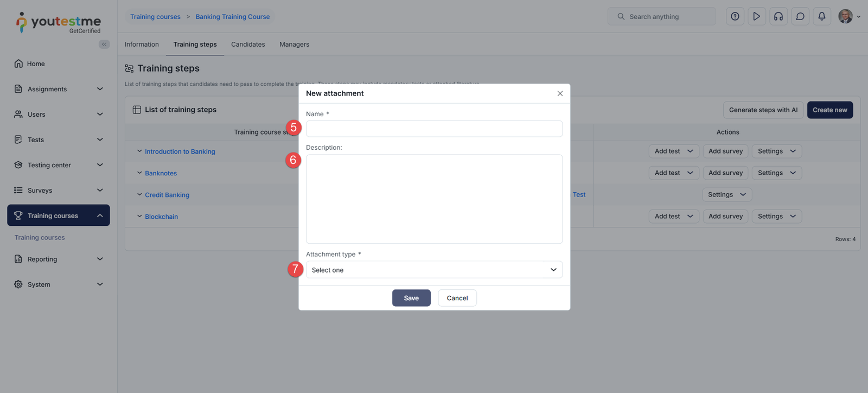The width and height of the screenshot is (868, 393).
Task: Click the Description text area
Action: [x=434, y=199]
